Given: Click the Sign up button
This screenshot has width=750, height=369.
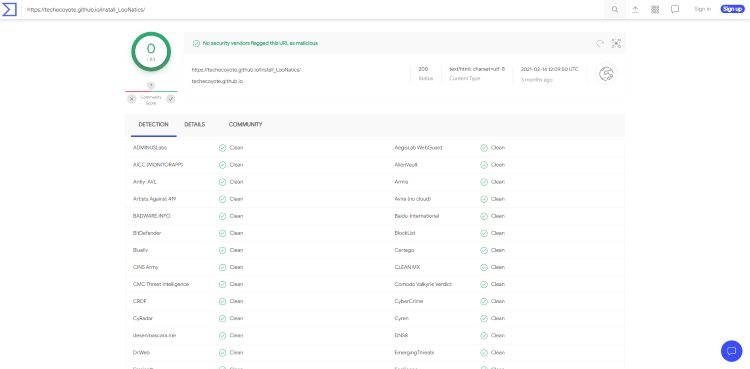Looking at the screenshot, I should (x=732, y=9).
